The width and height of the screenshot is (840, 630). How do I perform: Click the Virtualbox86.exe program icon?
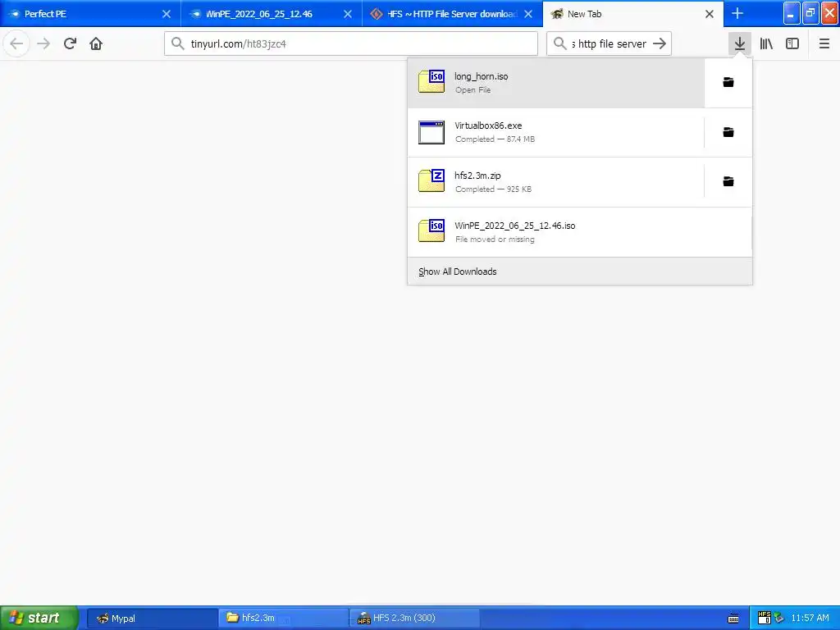tap(431, 132)
